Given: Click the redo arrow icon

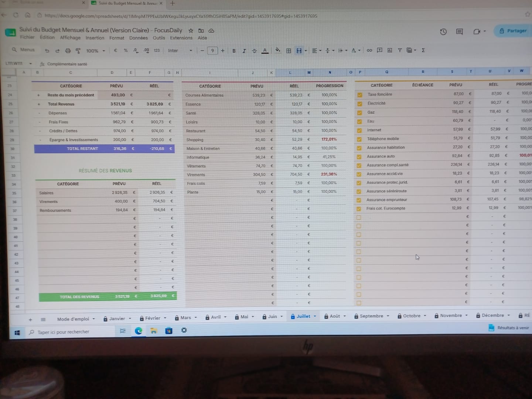Looking at the screenshot, I should click(57, 51).
